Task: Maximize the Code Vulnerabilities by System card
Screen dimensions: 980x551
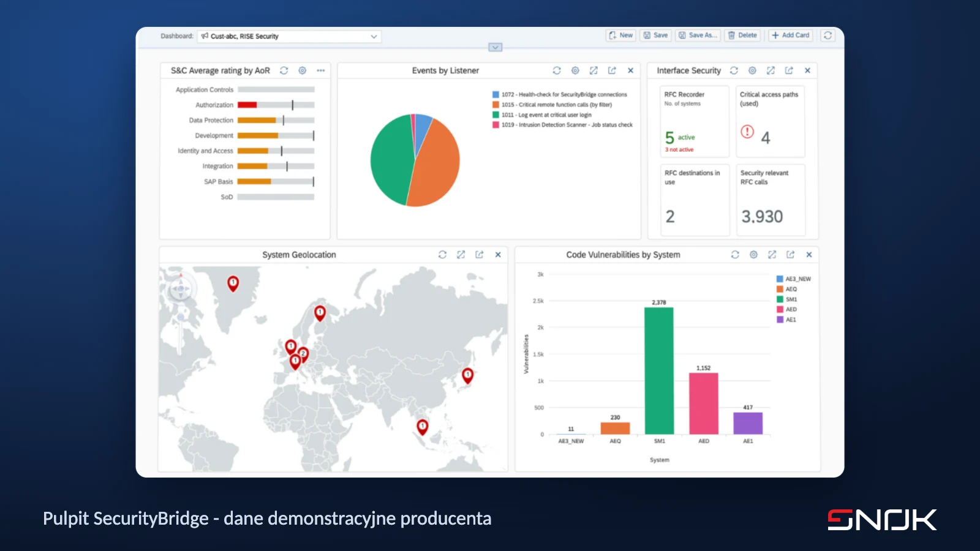Action: tap(772, 255)
